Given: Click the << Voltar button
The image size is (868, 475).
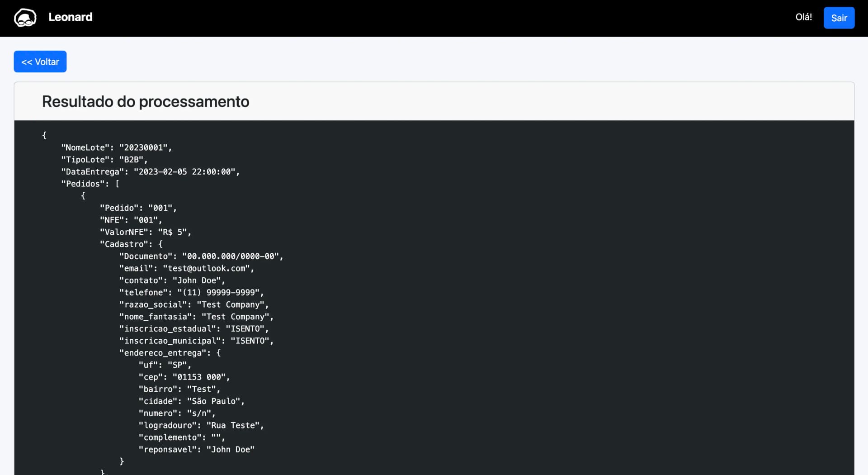Looking at the screenshot, I should [40, 61].
